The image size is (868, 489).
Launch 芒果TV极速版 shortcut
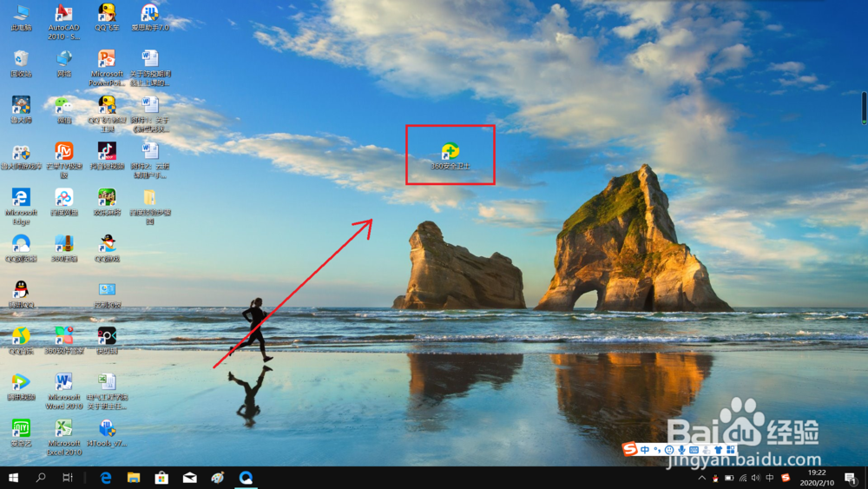click(x=63, y=161)
